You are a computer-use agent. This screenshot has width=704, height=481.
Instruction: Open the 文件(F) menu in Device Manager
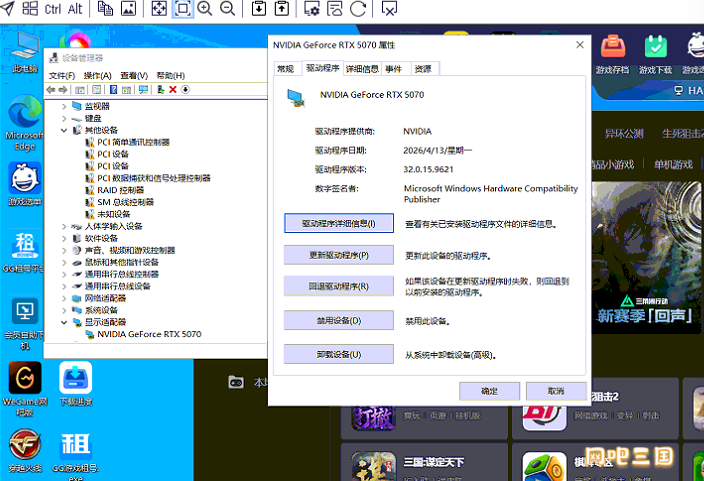coord(62,75)
